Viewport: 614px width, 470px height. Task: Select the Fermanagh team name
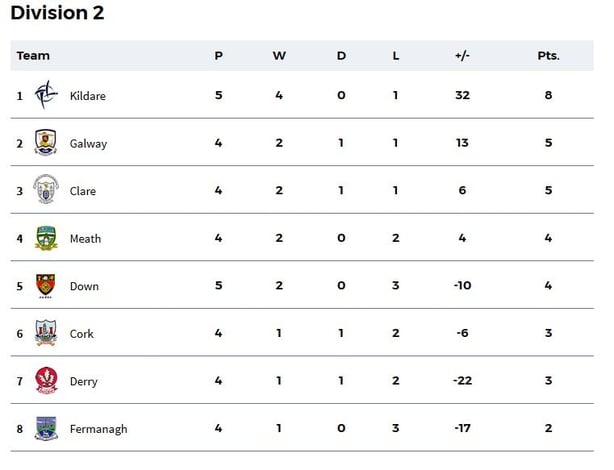point(98,430)
